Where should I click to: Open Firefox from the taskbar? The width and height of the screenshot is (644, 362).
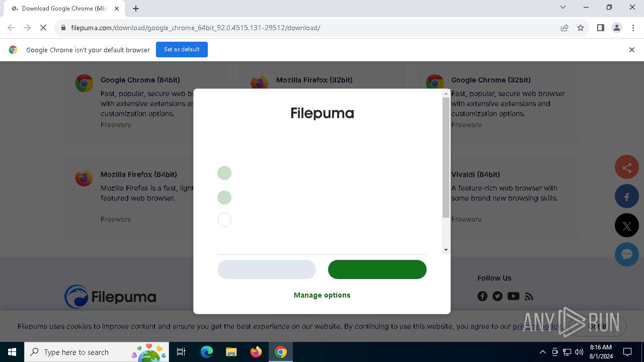point(256,352)
